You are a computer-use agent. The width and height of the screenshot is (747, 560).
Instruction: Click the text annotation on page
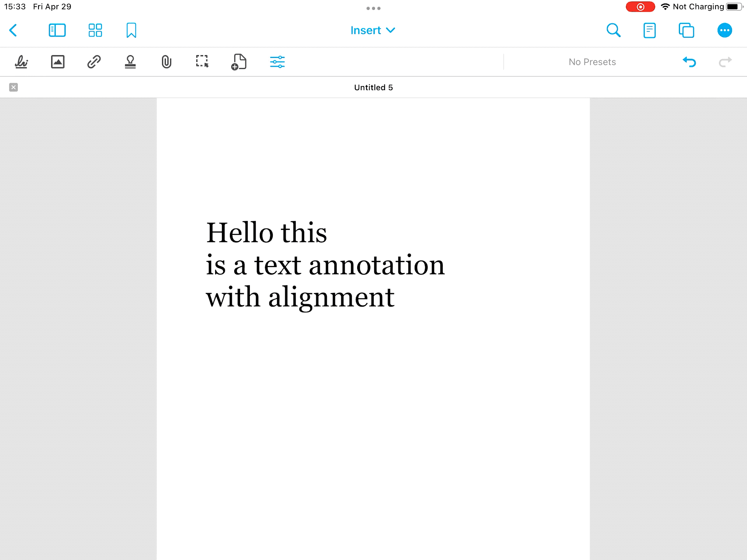(325, 265)
